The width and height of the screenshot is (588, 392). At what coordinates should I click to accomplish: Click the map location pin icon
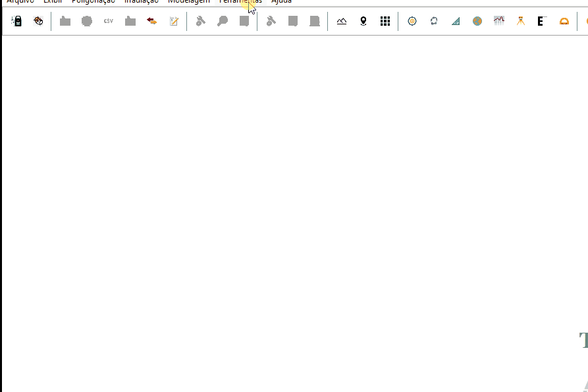[363, 21]
